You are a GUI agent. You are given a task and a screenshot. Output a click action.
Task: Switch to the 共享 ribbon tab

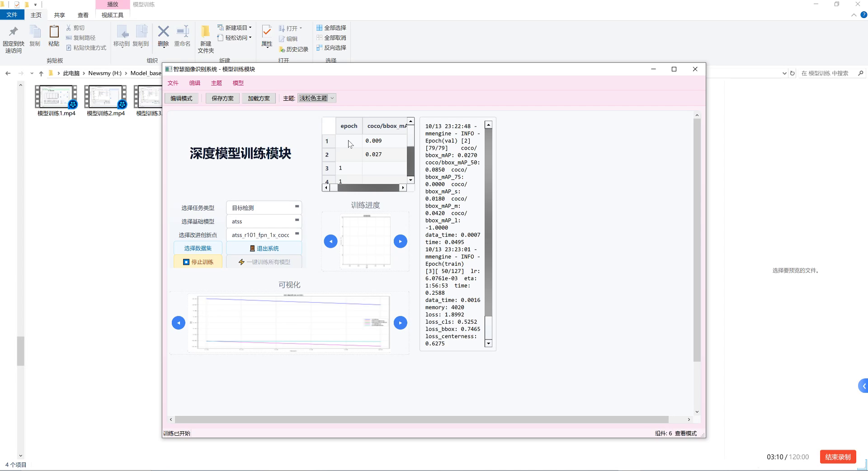coord(59,15)
